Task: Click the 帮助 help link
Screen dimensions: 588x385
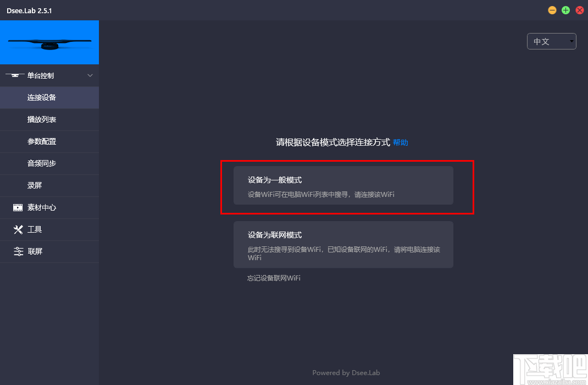Action: (401, 142)
